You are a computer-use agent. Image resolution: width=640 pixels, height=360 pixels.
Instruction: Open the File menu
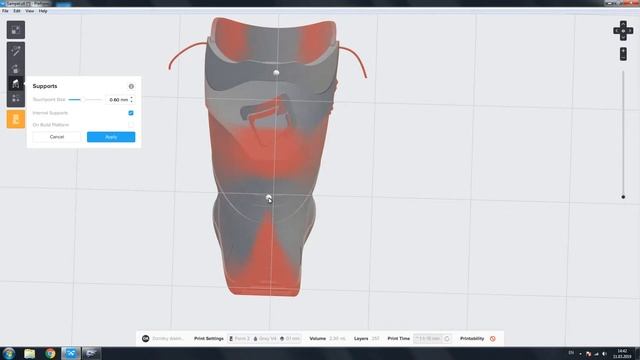pyautogui.click(x=5, y=11)
